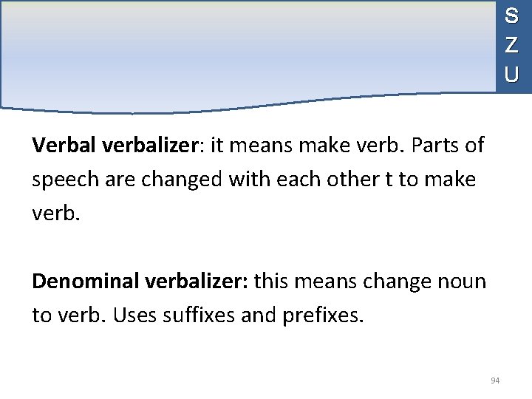This screenshot has width=532, height=399.
Task: Click the page number 94
Action: 495,381
